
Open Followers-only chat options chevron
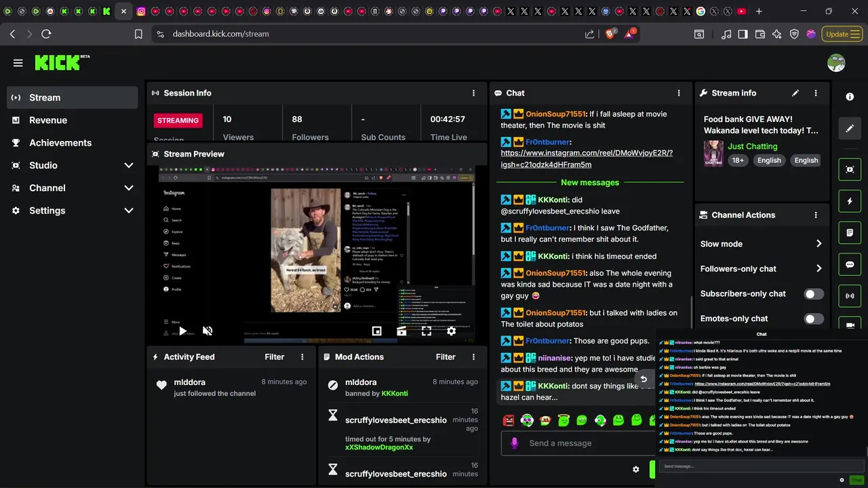click(818, 268)
